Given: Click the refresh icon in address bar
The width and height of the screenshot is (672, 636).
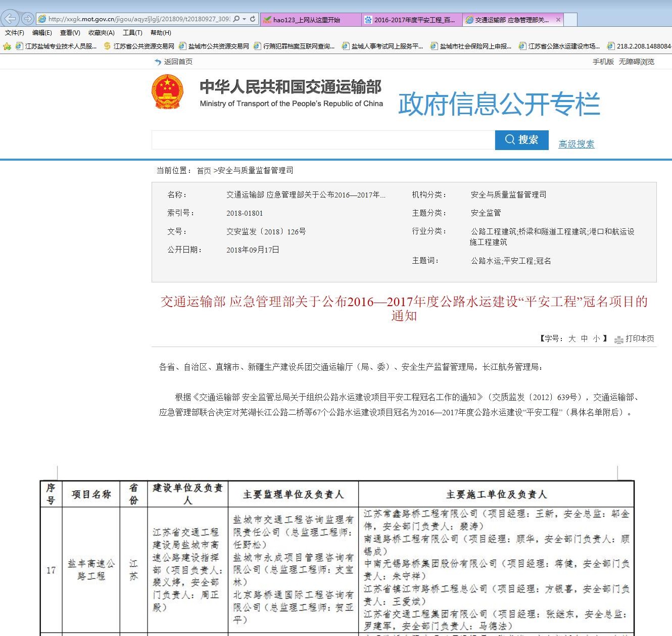Looking at the screenshot, I should [x=253, y=19].
